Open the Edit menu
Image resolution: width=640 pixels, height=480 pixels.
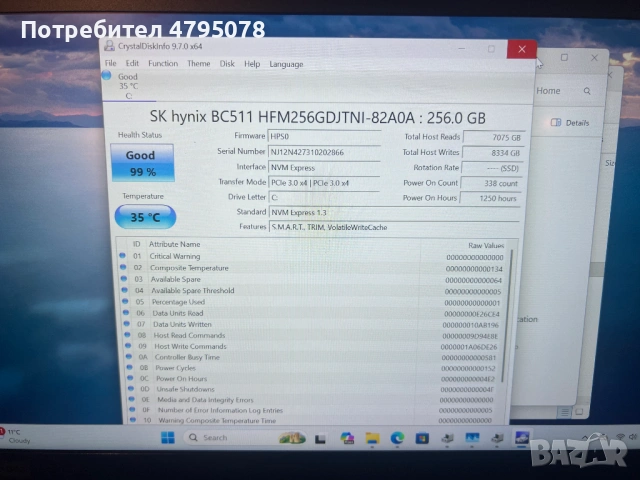[x=132, y=63]
